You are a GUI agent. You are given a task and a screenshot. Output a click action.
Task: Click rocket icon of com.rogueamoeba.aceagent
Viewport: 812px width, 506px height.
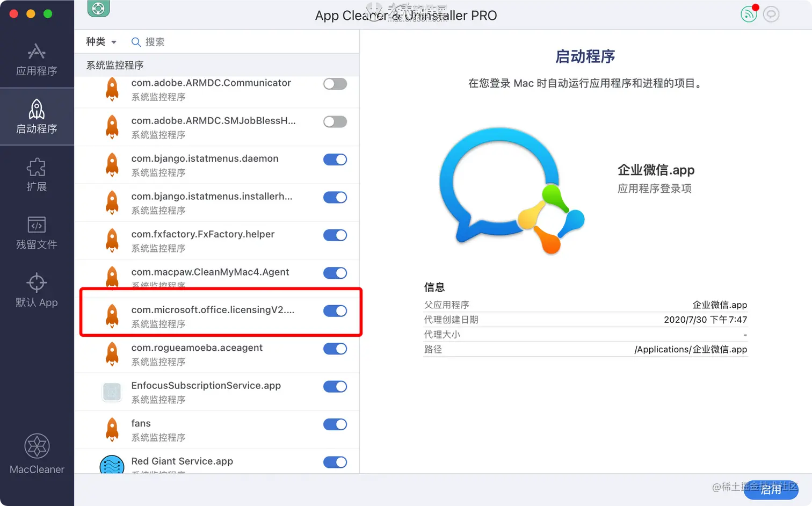point(112,353)
